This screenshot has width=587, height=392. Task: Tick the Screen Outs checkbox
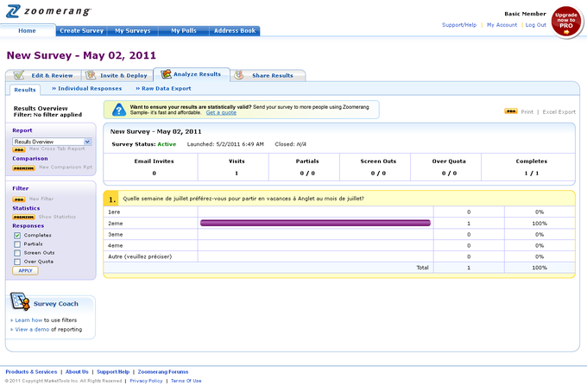point(17,252)
